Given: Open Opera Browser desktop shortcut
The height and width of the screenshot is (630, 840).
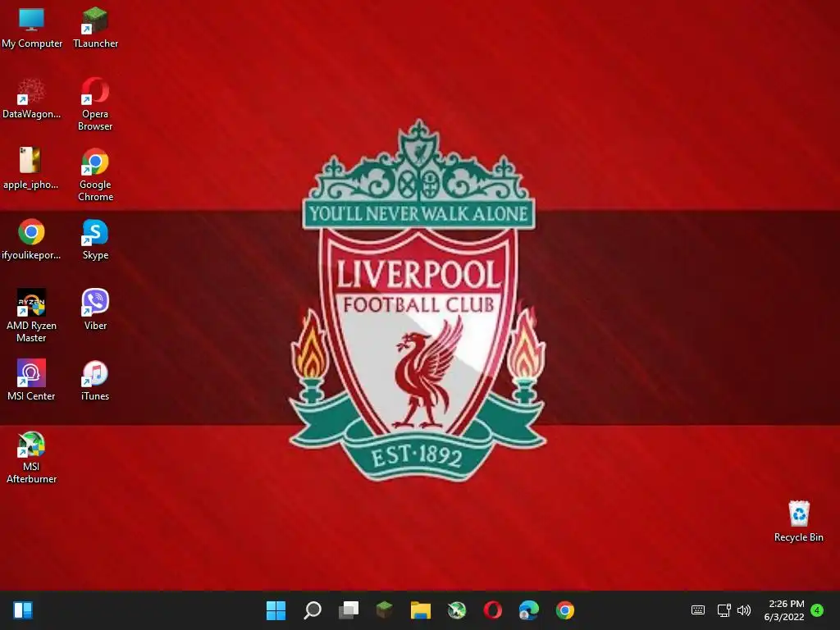Looking at the screenshot, I should point(95,104).
